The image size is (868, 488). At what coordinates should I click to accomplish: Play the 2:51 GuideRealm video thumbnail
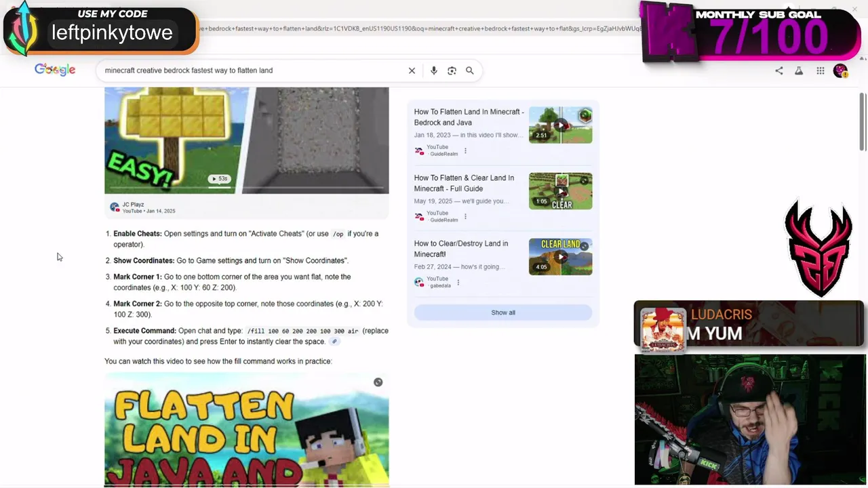[x=560, y=125]
